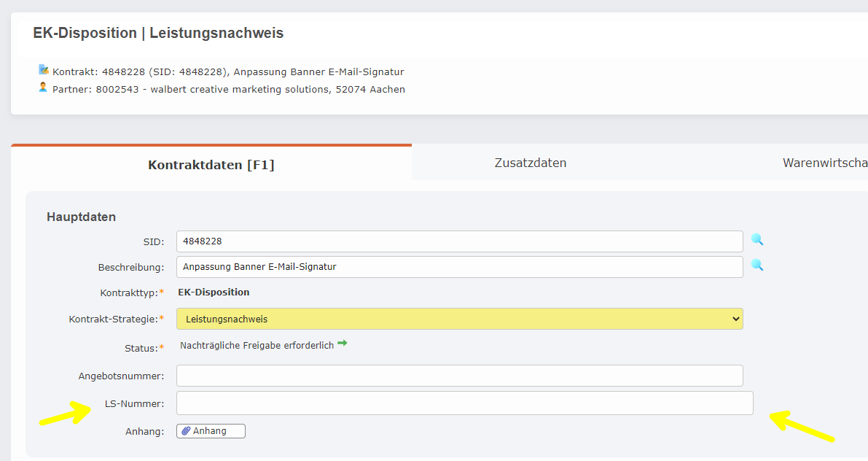The image size is (868, 461).
Task: Click into the Beschreibung text field
Action: tap(459, 267)
